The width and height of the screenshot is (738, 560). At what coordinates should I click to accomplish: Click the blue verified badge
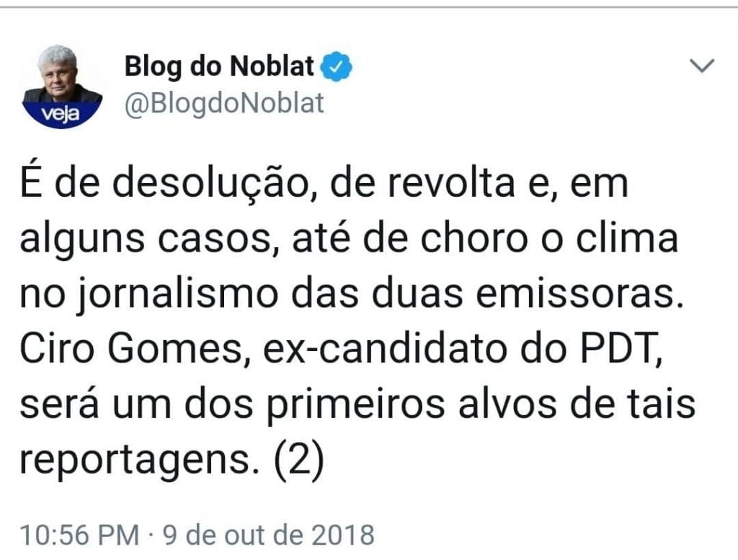point(336,67)
